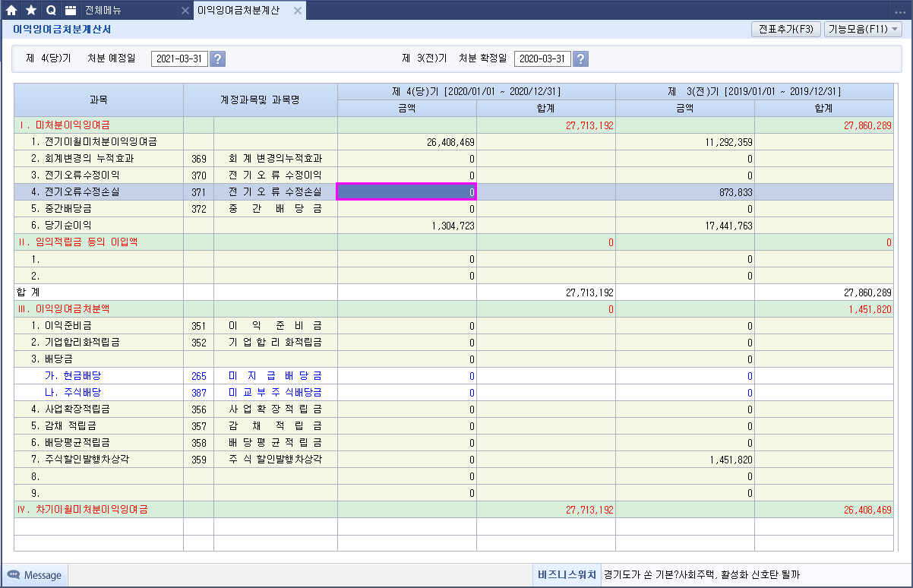This screenshot has width=913, height=588.
Task: Open help for 처분 예정일 date
Action: pyautogui.click(x=217, y=59)
